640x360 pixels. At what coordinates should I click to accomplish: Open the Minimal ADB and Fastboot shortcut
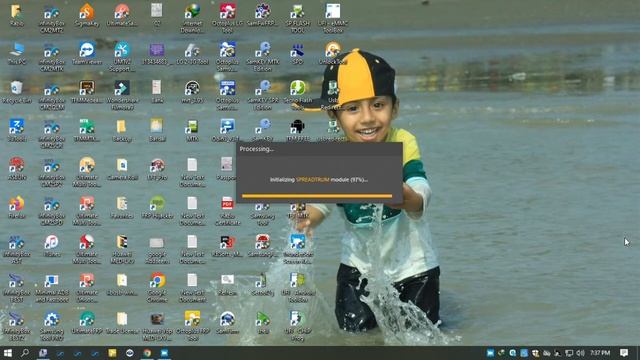pyautogui.click(x=51, y=287)
